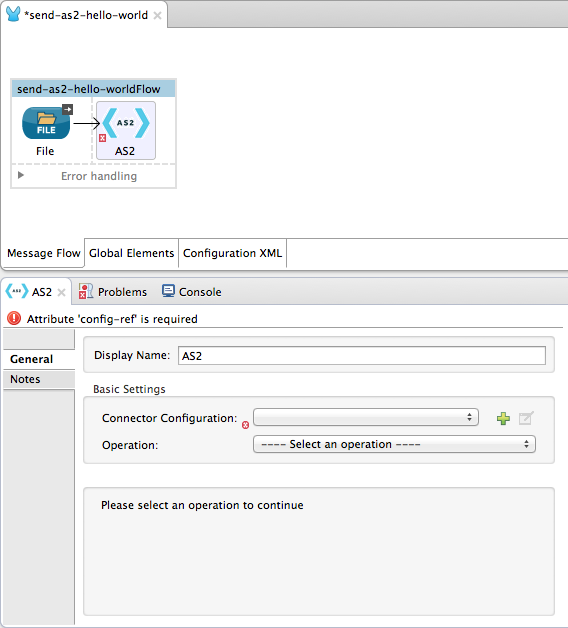Switch to the Configuration XML tab
This screenshot has height=628, width=568.
tap(233, 253)
